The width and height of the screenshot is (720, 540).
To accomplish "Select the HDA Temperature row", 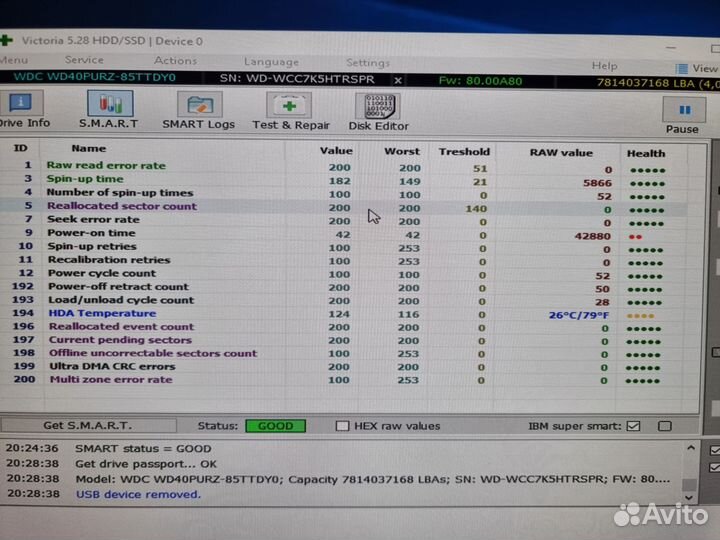I will click(x=343, y=314).
